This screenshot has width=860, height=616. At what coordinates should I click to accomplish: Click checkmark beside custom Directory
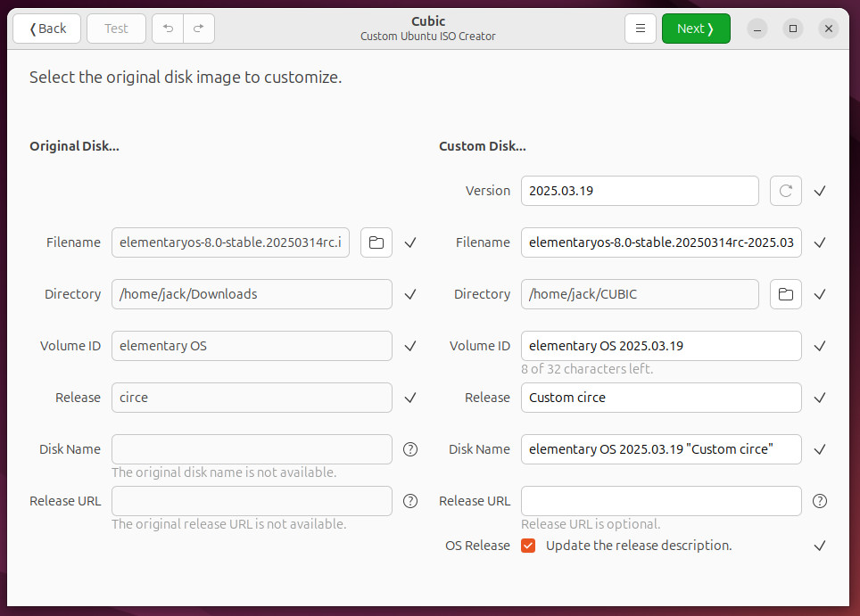[820, 294]
